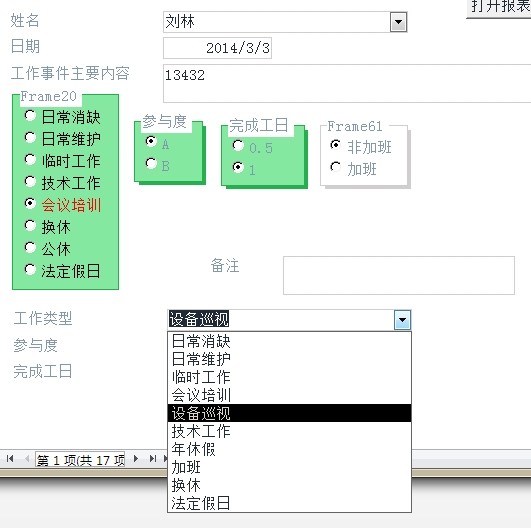The width and height of the screenshot is (531, 528).
Task: Pick 技术工作 from dropdown list
Action: [x=290, y=431]
